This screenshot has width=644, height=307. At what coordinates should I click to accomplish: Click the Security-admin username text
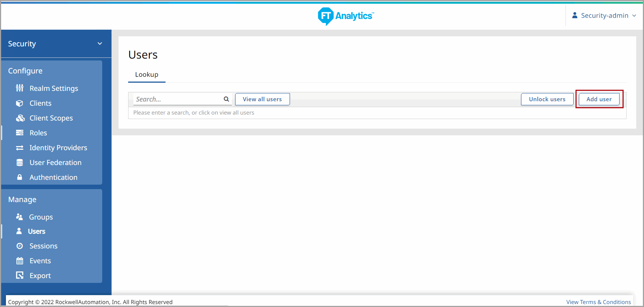[x=604, y=16]
